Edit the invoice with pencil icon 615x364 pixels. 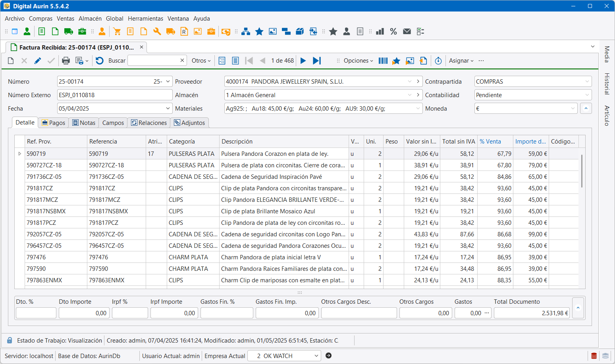click(x=38, y=61)
